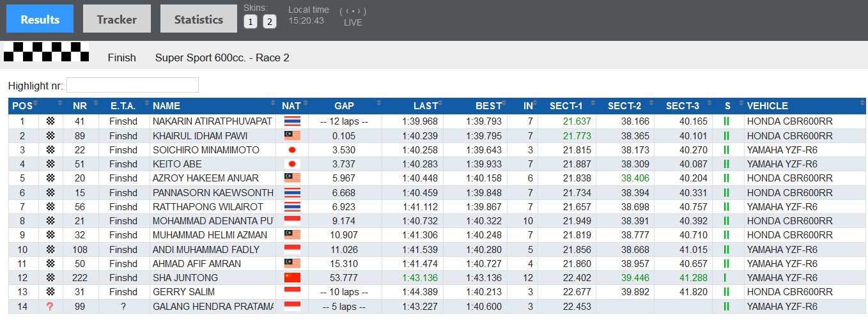The width and height of the screenshot is (868, 322).
Task: Click the Thailand flag for Nakarin Atiratphuvapat
Action: (292, 121)
